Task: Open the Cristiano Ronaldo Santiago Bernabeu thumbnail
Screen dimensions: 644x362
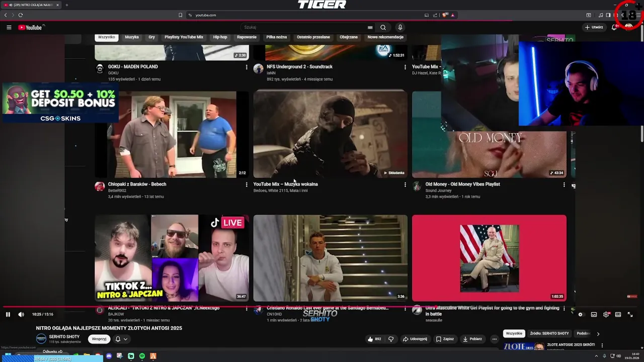Action: [x=330, y=258]
